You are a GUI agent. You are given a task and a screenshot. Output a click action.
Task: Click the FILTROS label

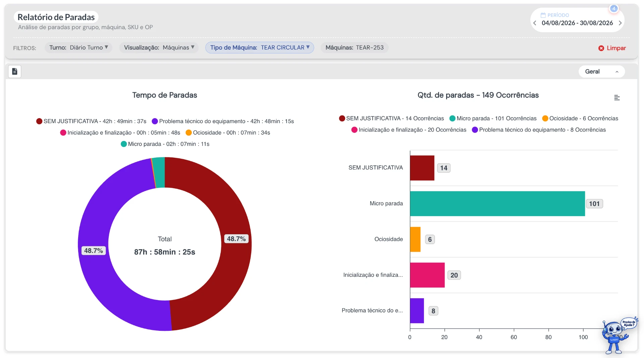pyautogui.click(x=24, y=48)
